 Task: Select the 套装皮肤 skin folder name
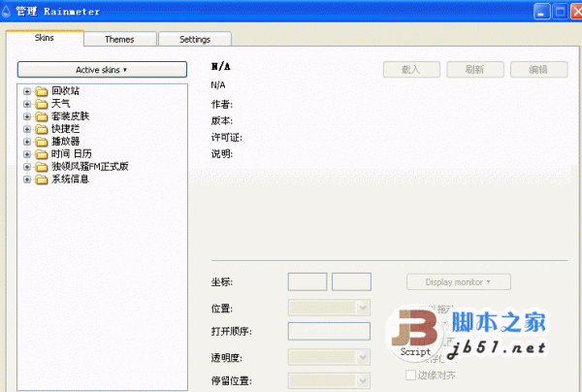pos(70,116)
